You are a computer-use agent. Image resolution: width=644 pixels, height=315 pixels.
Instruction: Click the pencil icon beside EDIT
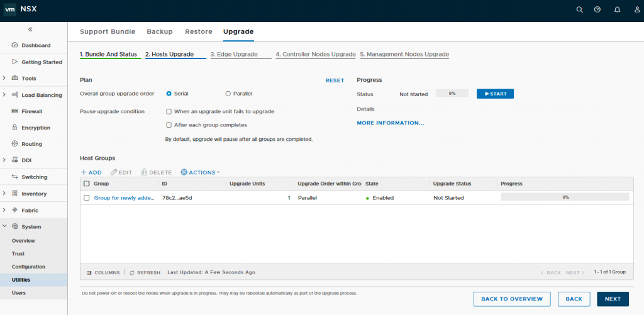point(114,172)
